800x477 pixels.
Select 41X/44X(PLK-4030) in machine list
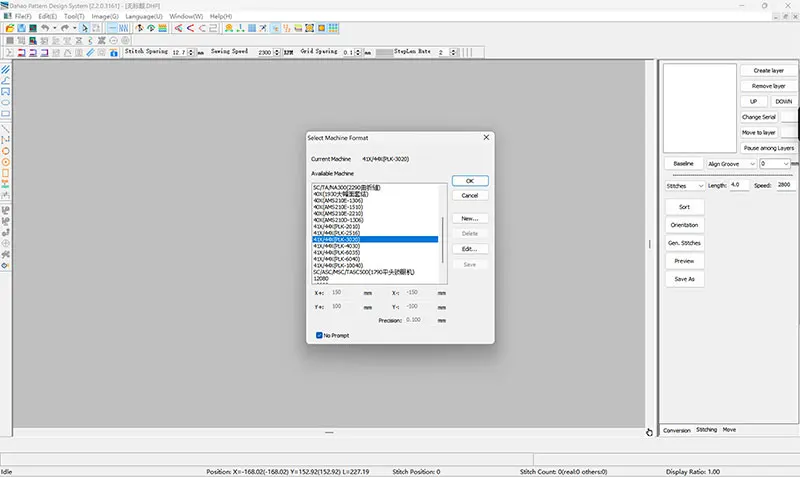coord(375,246)
